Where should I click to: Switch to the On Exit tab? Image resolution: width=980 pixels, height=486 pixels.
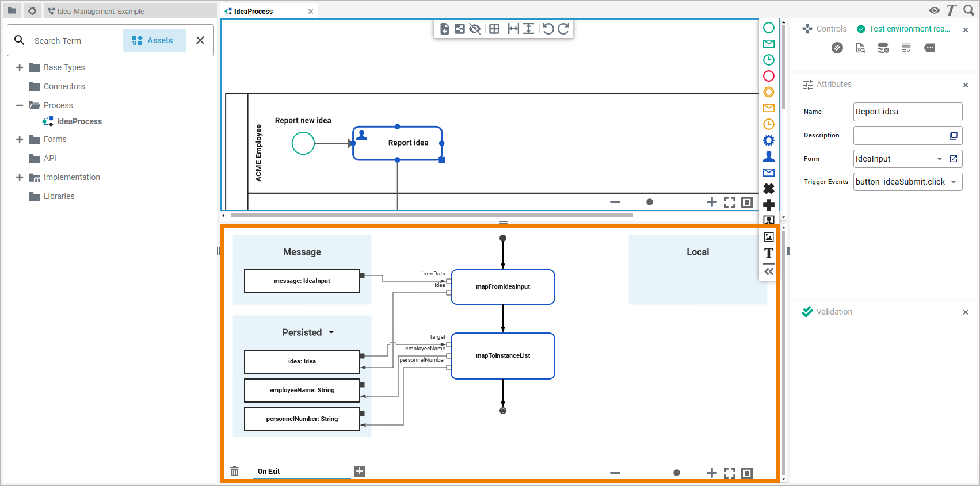point(269,472)
